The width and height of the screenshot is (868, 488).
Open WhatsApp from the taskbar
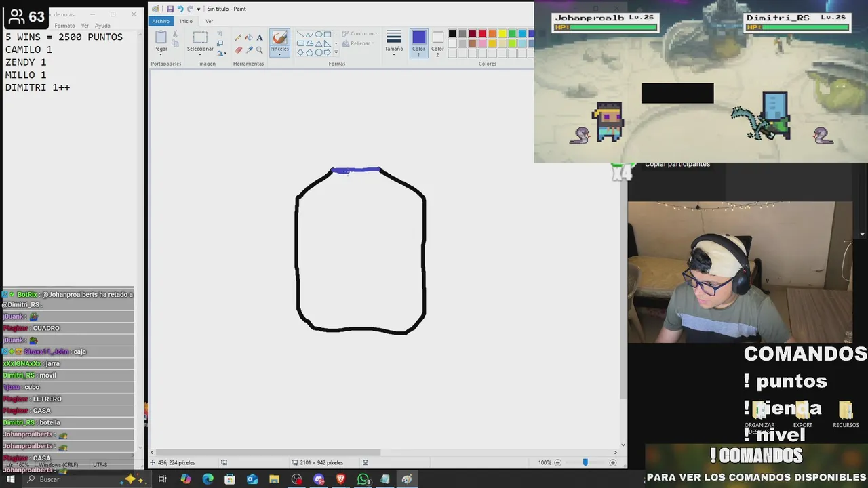coord(363,479)
